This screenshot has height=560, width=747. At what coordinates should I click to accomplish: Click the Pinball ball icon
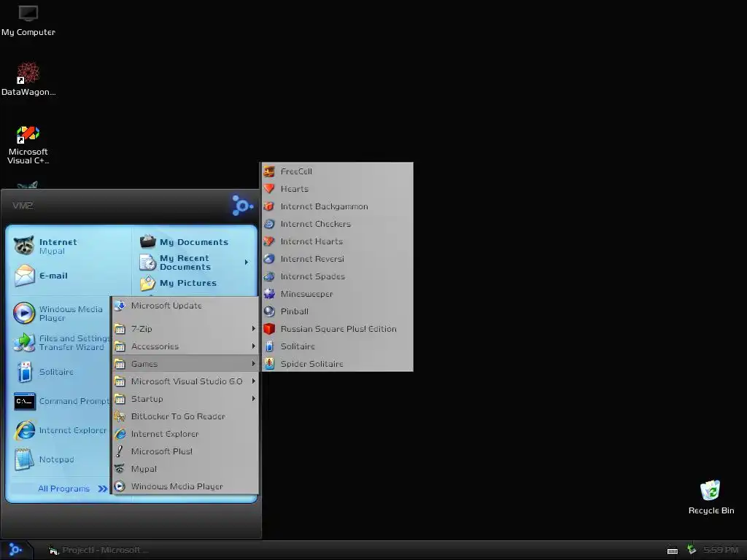pyautogui.click(x=269, y=311)
